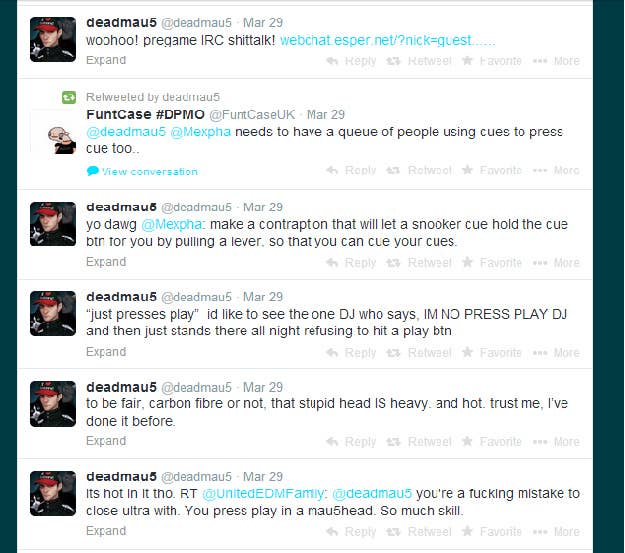Screen dimensions: 625x553
Task: Open the @UnitedEDMFamily mention link
Action: [x=264, y=494]
